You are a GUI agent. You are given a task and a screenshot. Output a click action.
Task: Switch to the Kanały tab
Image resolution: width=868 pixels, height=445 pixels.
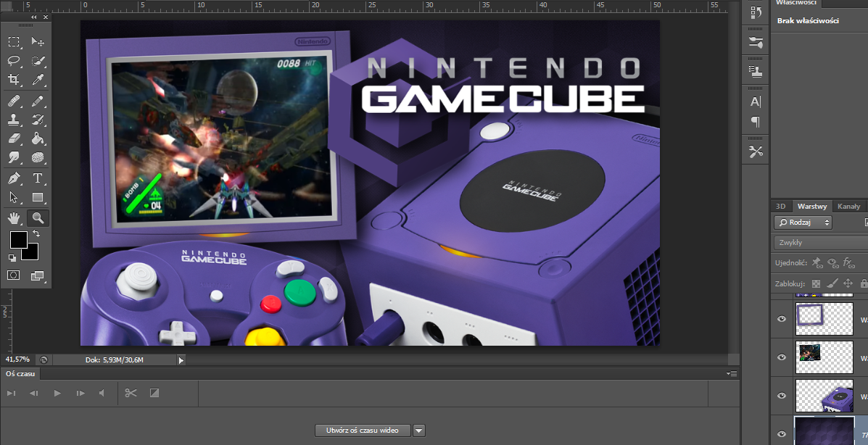(x=849, y=207)
